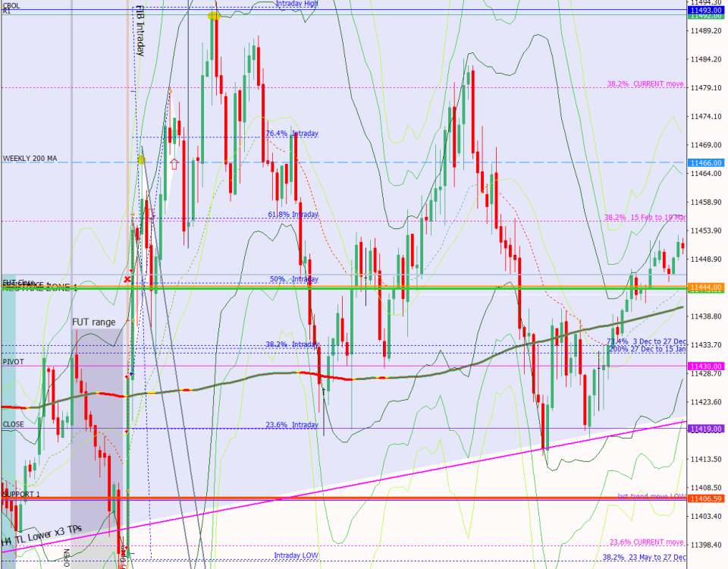Select the 61.8% Intraday Fibonacci label
The width and height of the screenshot is (728, 569).
[x=293, y=215]
